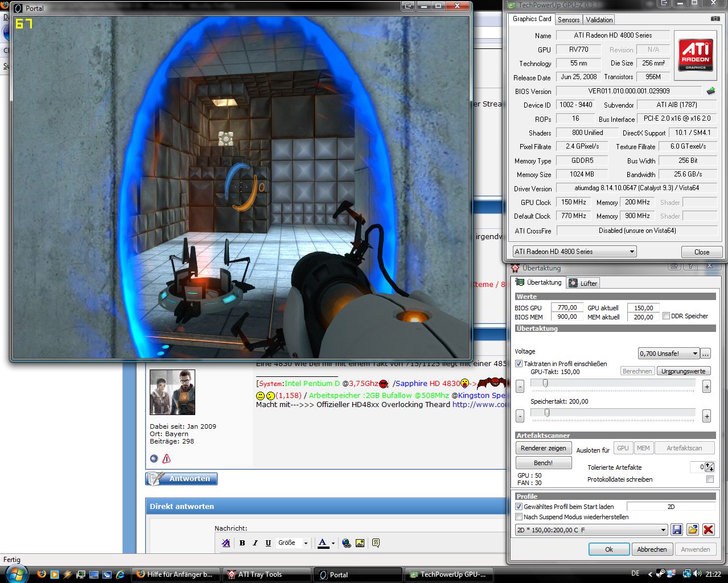
Task: Save the overclocking profile with the floppy icon
Action: point(677,529)
